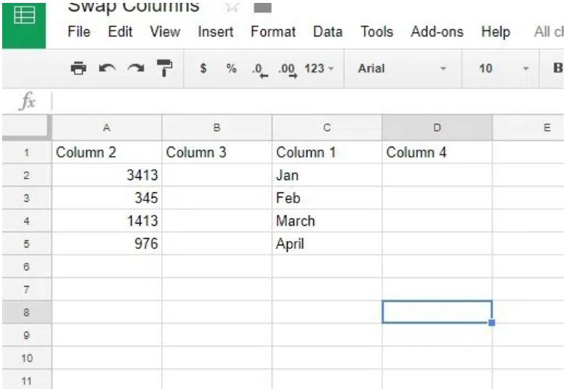
Task: Expand the font size 10 dropdown
Action: [503, 68]
